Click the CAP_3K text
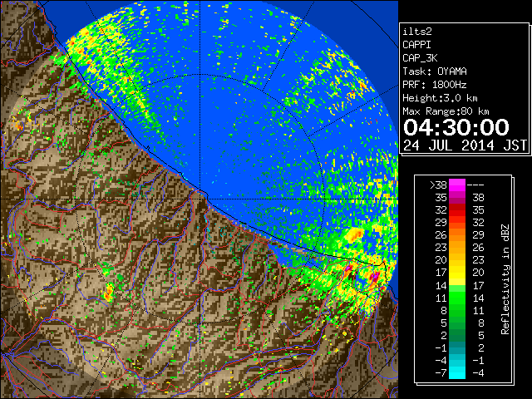Screen dimensions: 532x399 click(x=420, y=58)
